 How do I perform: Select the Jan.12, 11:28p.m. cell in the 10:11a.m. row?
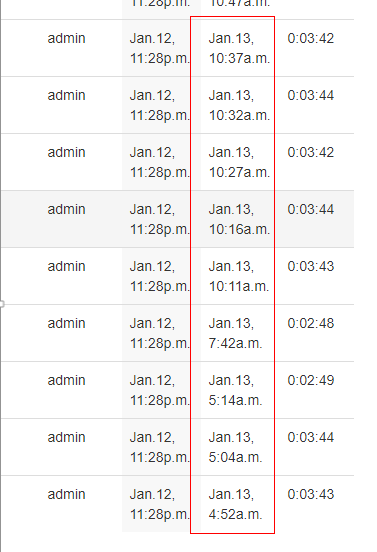pyautogui.click(x=160, y=276)
